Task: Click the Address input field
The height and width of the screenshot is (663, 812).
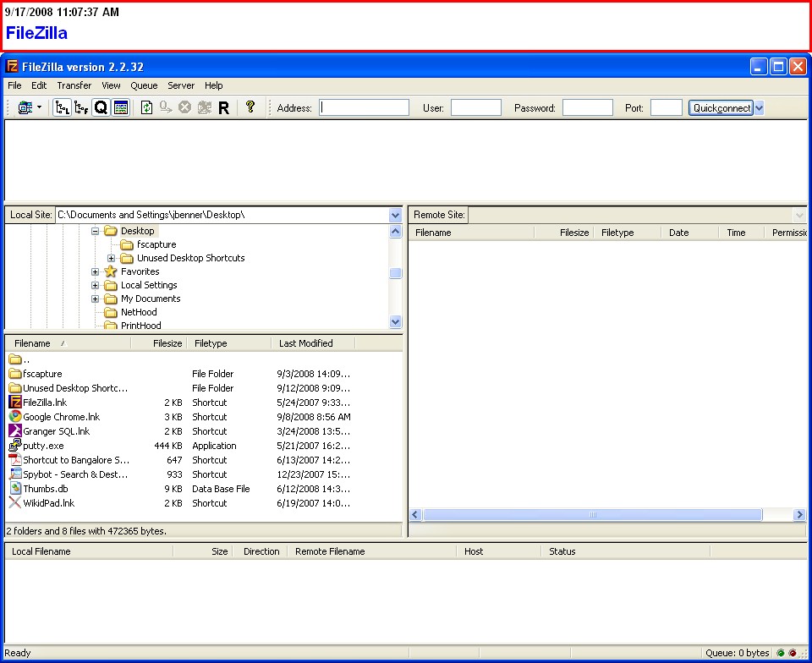Action: [x=364, y=107]
